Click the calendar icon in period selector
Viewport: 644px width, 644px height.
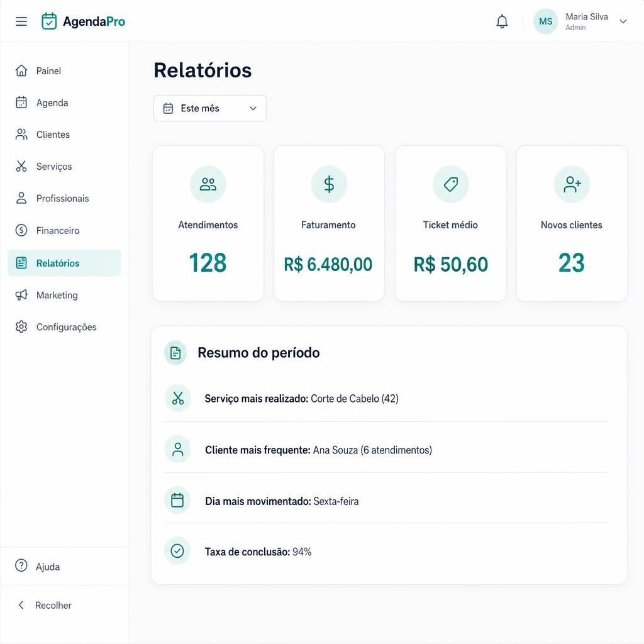click(x=168, y=108)
